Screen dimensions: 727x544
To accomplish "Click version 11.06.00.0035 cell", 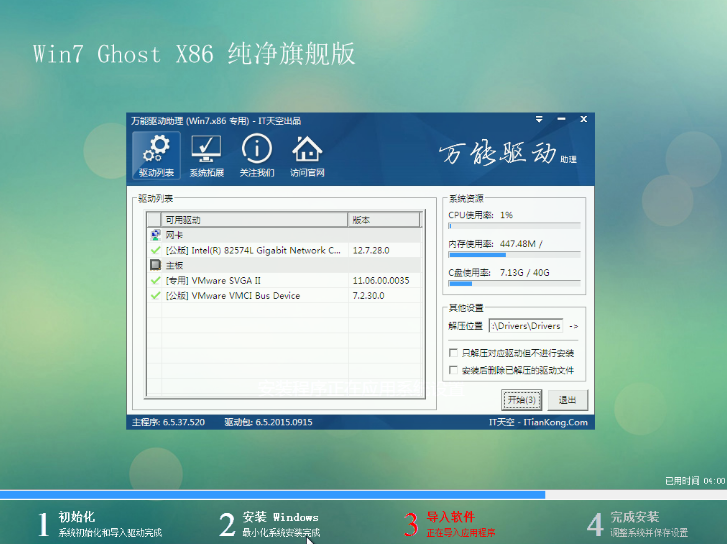I will click(381, 281).
